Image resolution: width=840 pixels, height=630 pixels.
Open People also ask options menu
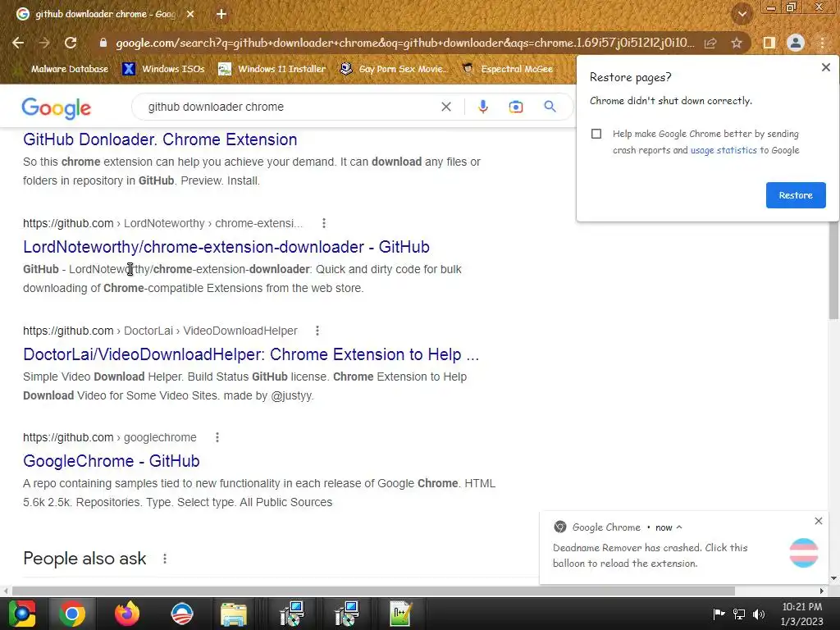(164, 559)
